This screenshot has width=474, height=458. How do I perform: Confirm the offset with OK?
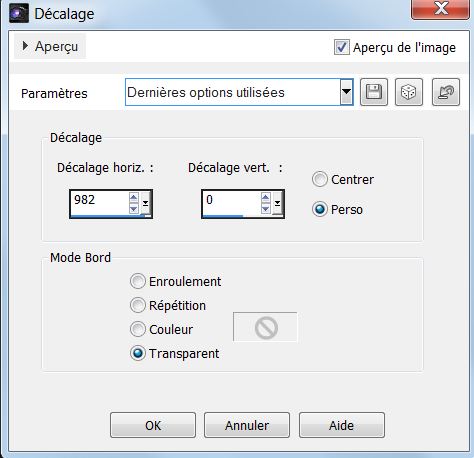tap(153, 425)
